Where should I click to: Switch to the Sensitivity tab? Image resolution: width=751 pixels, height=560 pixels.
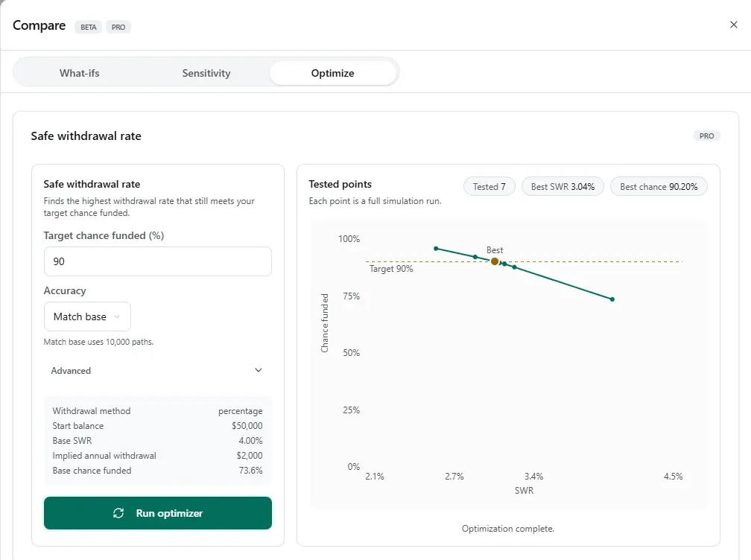click(x=206, y=73)
